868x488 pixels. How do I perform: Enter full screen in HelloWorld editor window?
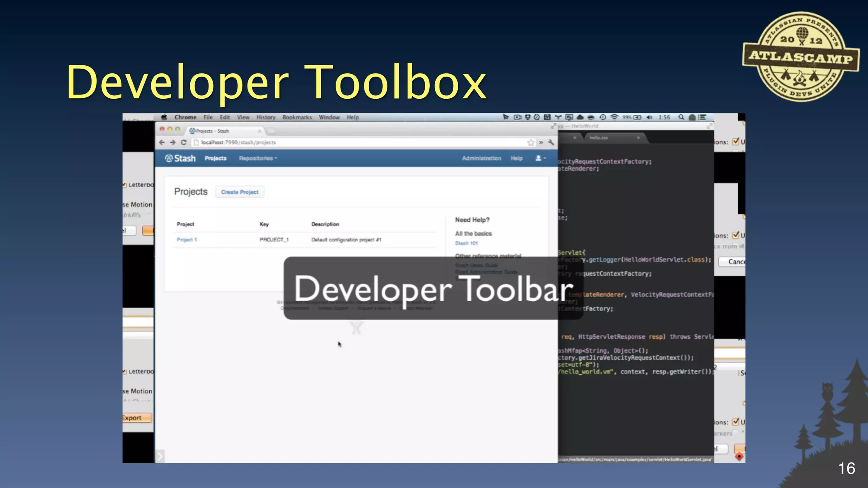pyautogui.click(x=709, y=126)
